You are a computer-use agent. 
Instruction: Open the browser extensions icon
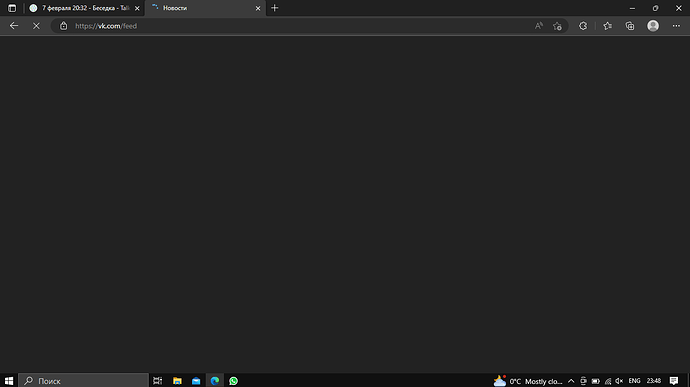pyautogui.click(x=583, y=26)
